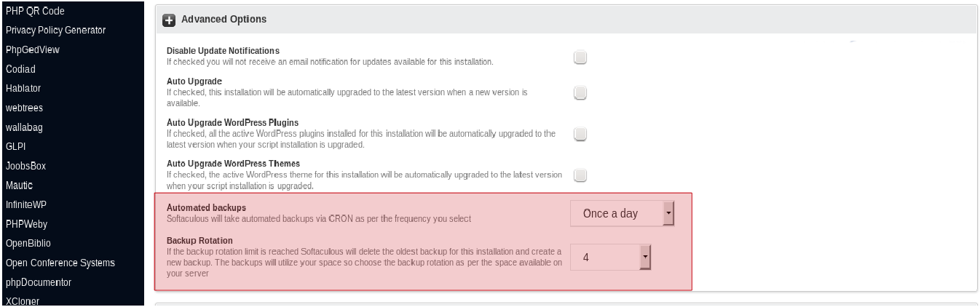Viewport: 980px width, 307px height.
Task: Open the Mautic sidebar entry
Action: 19,186
